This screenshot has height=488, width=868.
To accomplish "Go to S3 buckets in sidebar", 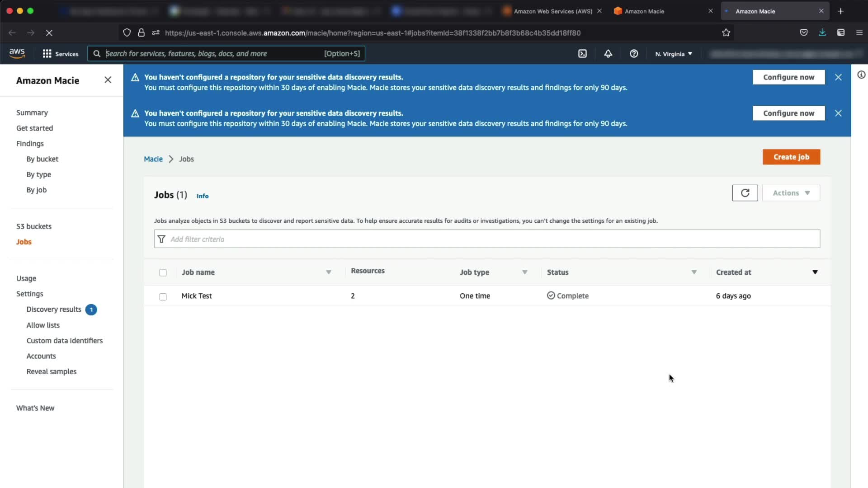I will [34, 226].
